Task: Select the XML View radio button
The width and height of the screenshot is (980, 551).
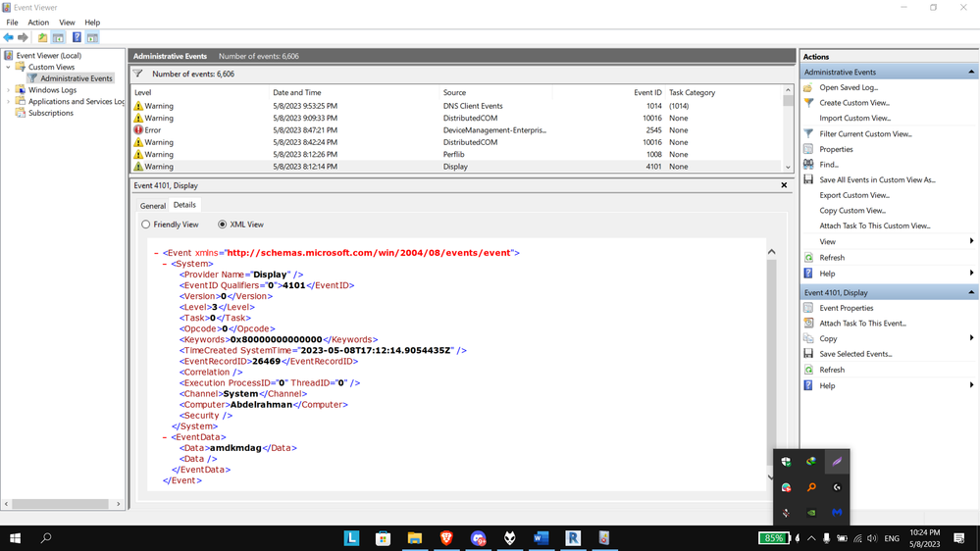Action: pyautogui.click(x=222, y=225)
